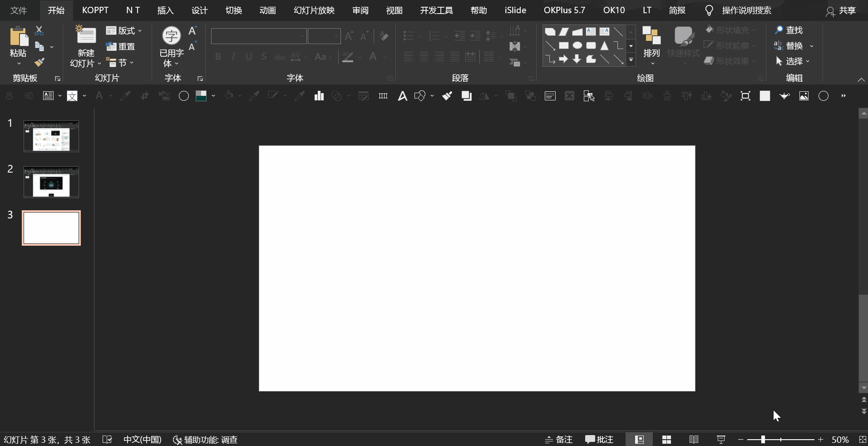Click the 文 character icon in quick toolbar

tap(72, 96)
